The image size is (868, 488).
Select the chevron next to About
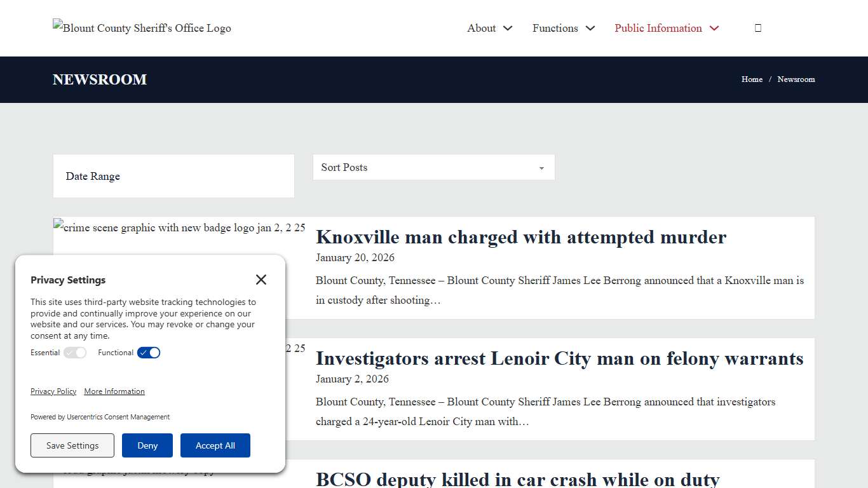508,28
